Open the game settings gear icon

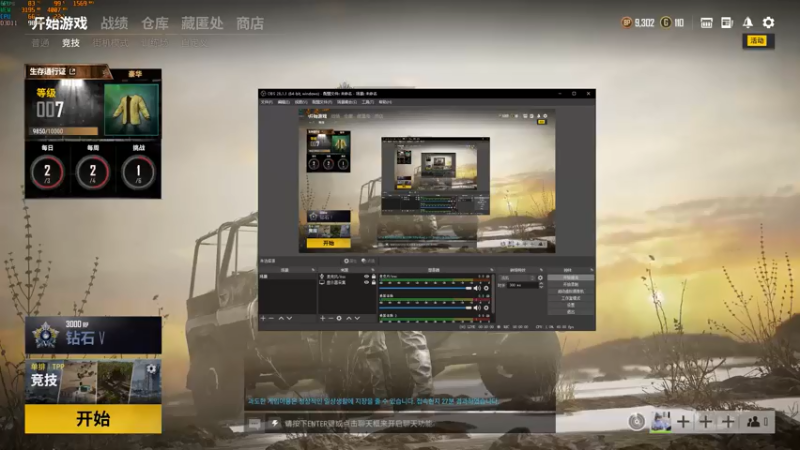768,22
